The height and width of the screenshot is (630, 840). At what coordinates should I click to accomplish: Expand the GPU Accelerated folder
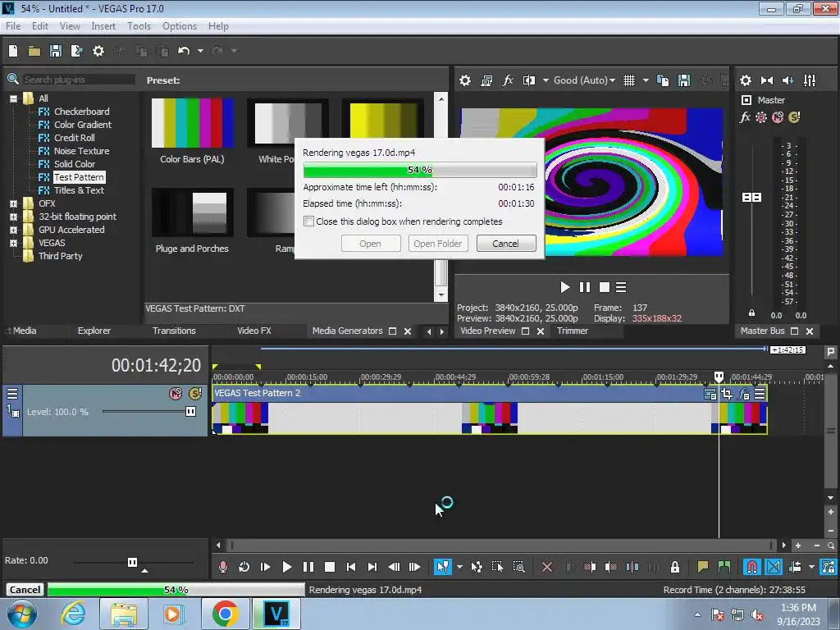click(13, 230)
